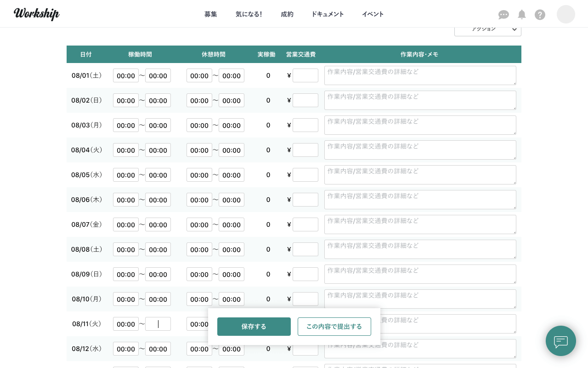Open the chat messages icon in header
Image resolution: width=588 pixels, height=368 pixels.
[503, 15]
